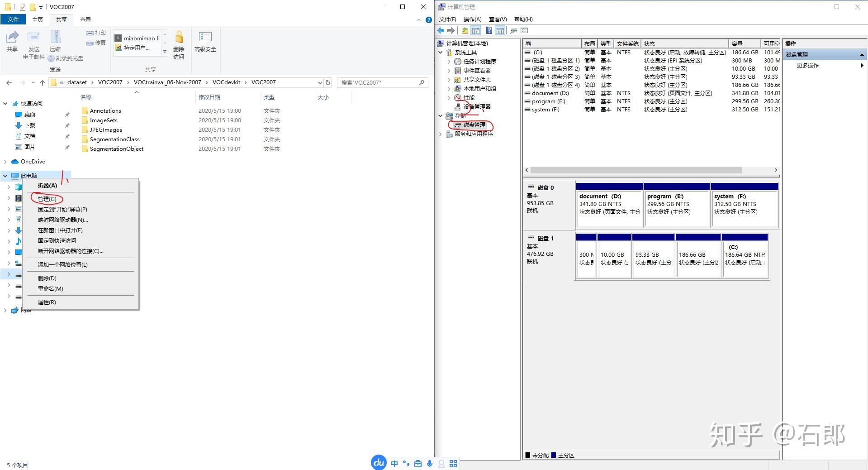Click the padlock Remove access icon
The width and height of the screenshot is (868, 470).
pos(179,37)
